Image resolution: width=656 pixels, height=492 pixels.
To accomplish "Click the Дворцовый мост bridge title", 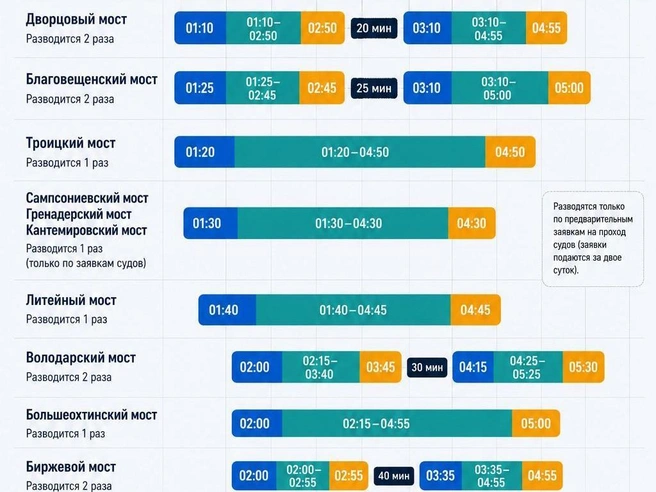I will tap(76, 19).
